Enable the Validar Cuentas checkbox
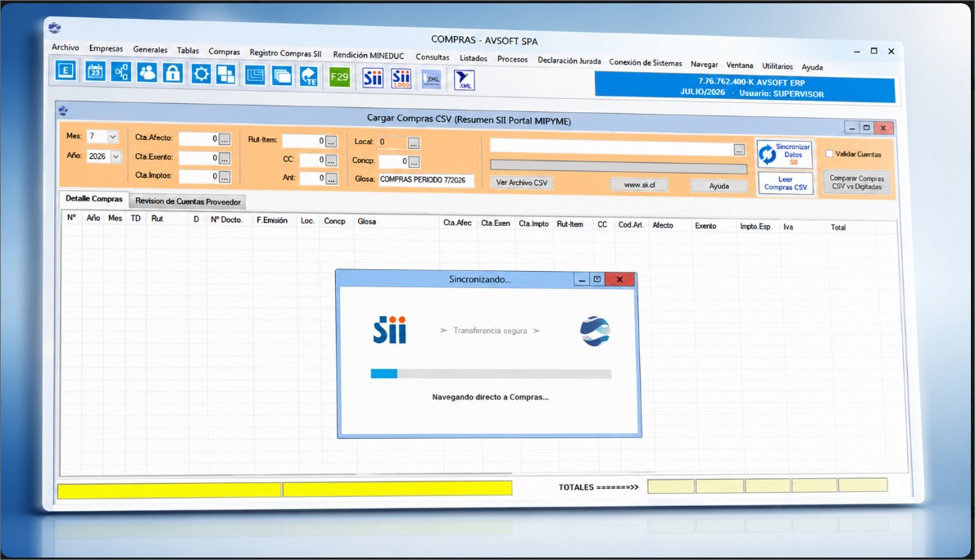This screenshot has width=975, height=560. pyautogui.click(x=829, y=154)
